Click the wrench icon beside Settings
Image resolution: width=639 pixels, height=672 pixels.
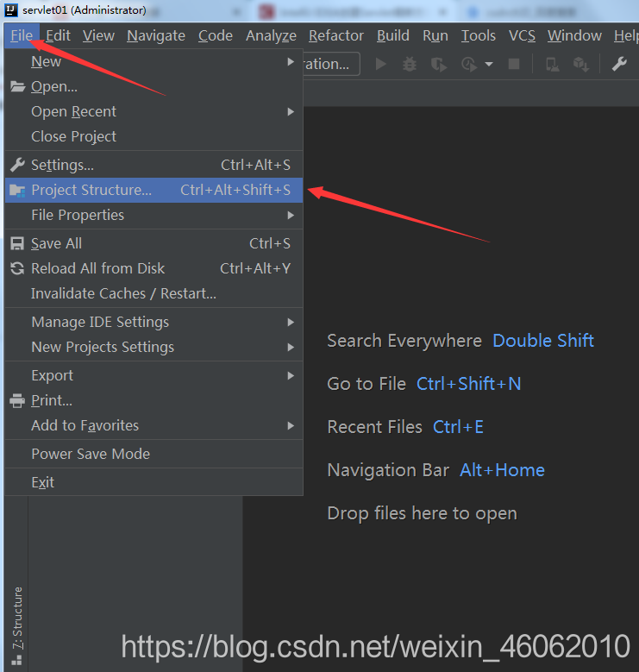pos(17,165)
